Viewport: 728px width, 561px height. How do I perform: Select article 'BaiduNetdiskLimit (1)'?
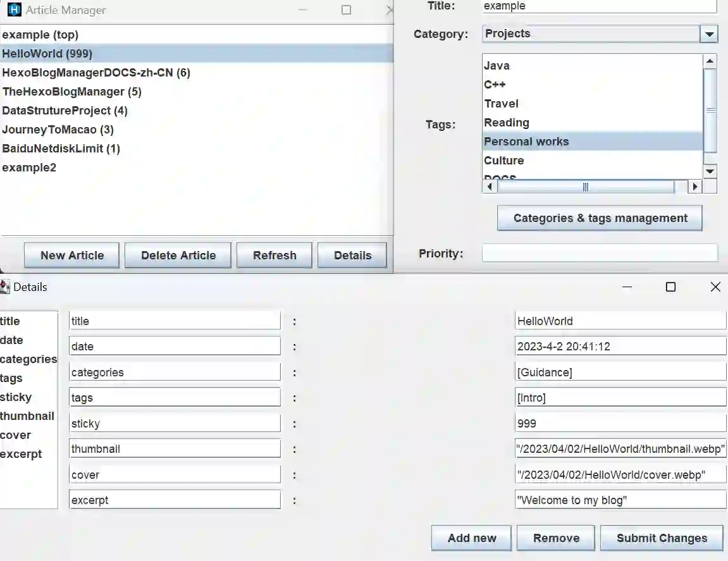point(197,149)
